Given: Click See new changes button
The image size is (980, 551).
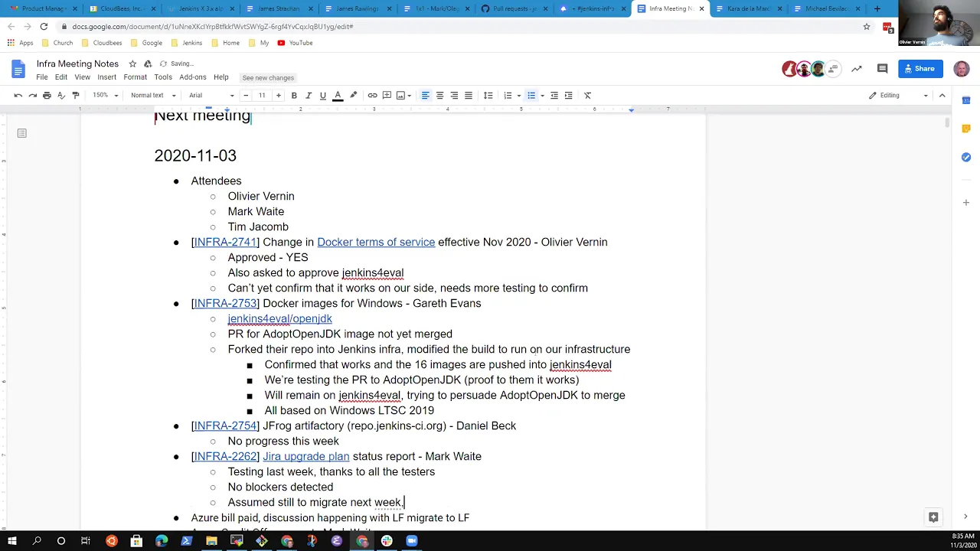Looking at the screenshot, I should [x=268, y=78].
